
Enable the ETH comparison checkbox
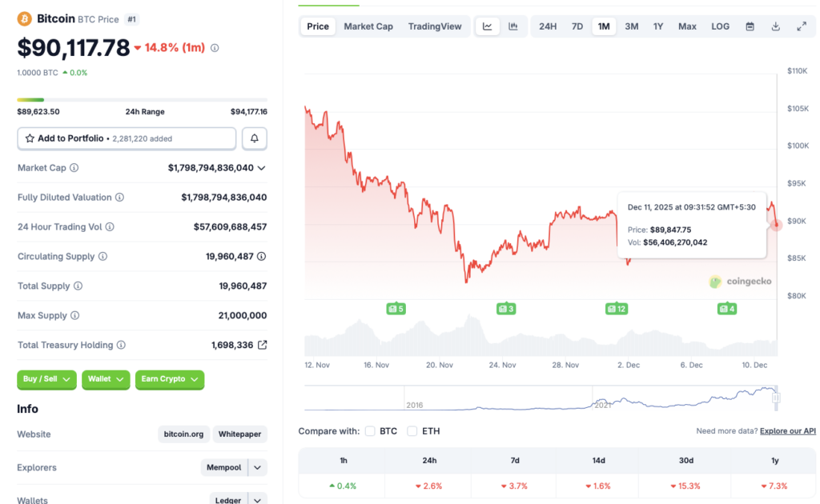coord(412,430)
